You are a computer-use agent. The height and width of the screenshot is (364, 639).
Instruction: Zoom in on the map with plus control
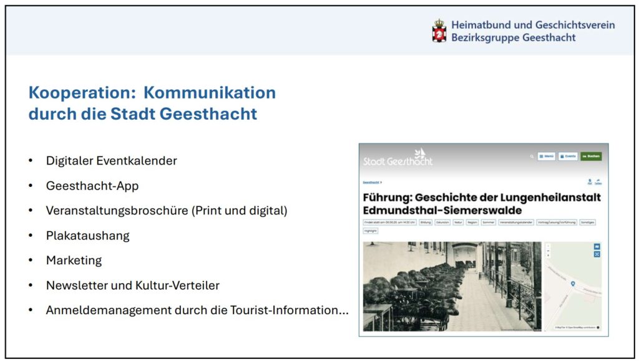pyautogui.click(x=548, y=246)
